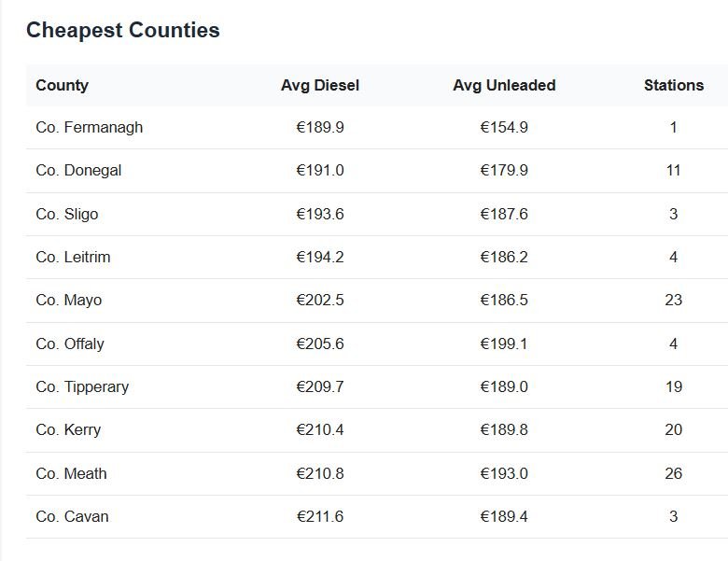Image resolution: width=728 pixels, height=561 pixels.
Task: Click Co. Kerry in the table
Action: point(68,429)
